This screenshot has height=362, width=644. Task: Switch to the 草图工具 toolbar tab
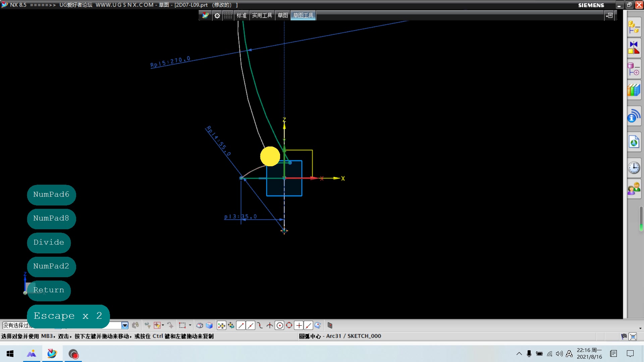tap(303, 15)
